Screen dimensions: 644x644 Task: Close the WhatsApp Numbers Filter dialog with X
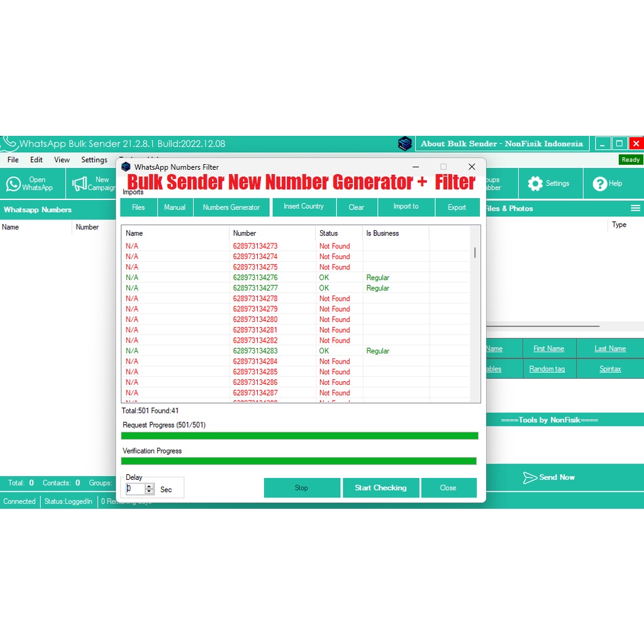pos(472,167)
